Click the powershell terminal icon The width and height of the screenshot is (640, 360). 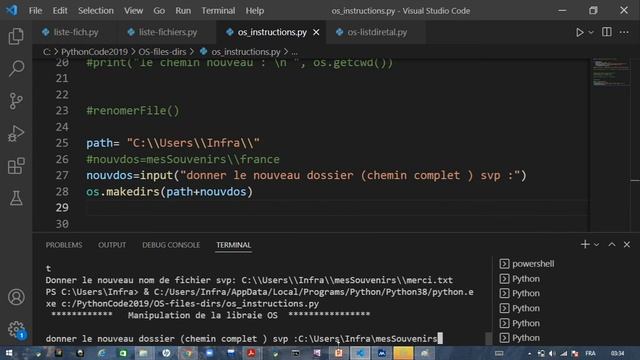(504, 264)
